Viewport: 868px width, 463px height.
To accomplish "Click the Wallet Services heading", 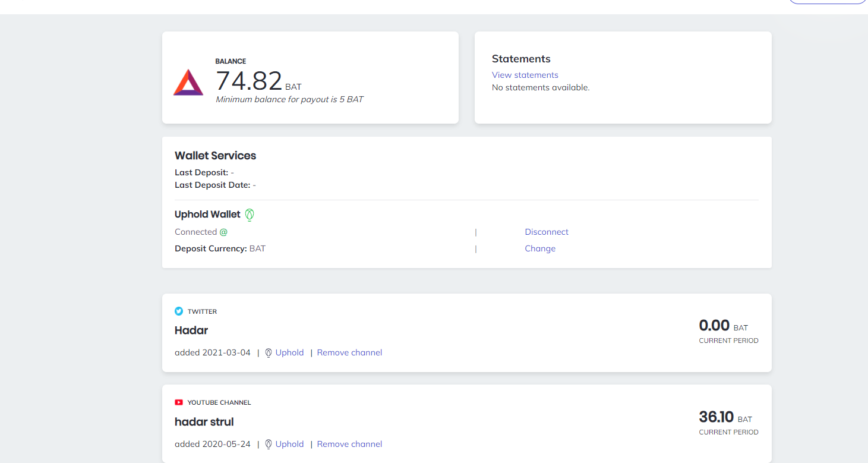I will click(x=215, y=156).
